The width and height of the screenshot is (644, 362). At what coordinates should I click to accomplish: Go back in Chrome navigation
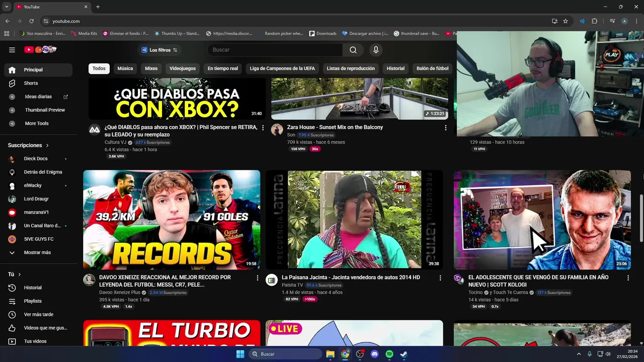[7, 21]
